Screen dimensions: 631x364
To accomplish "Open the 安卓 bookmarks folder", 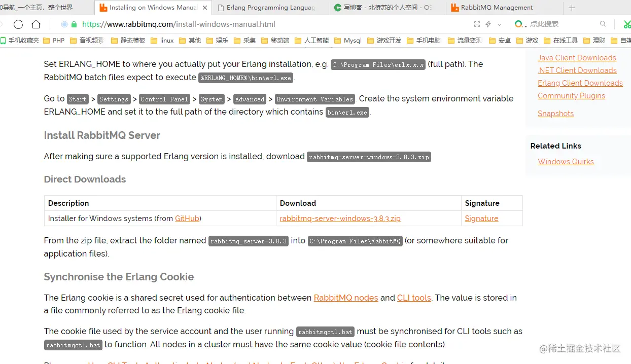I will (x=500, y=41).
